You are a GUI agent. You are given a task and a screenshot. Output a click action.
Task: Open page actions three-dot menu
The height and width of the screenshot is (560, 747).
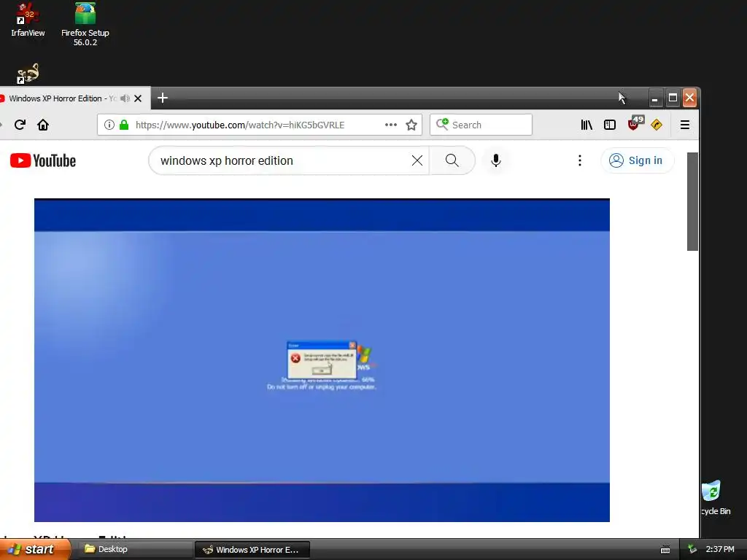(x=391, y=125)
